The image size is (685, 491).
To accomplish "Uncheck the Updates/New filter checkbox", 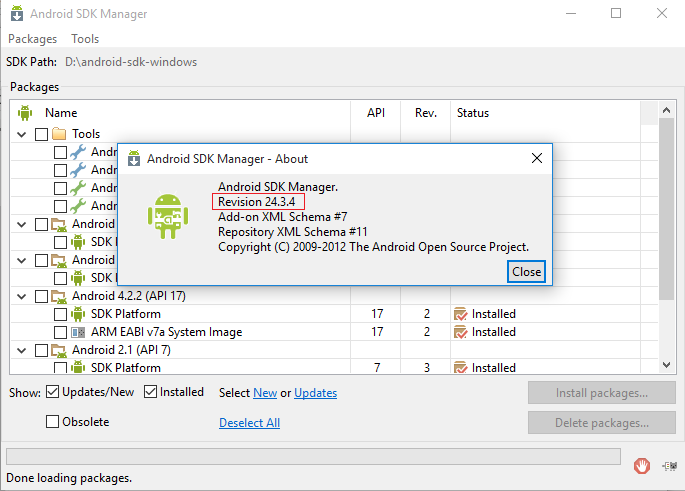I will point(53,392).
